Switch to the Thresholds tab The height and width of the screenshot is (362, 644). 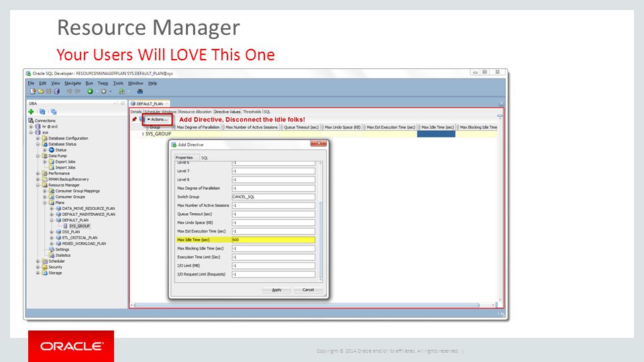tap(252, 112)
